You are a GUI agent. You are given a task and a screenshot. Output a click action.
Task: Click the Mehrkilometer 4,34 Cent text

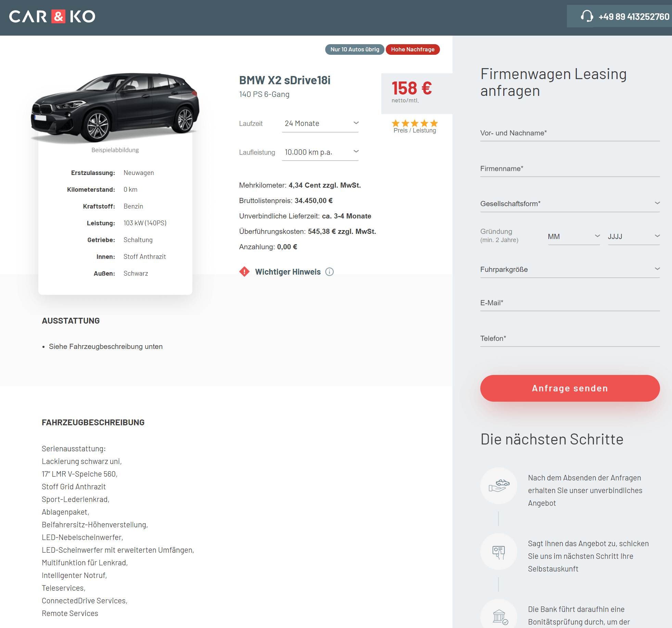click(300, 185)
